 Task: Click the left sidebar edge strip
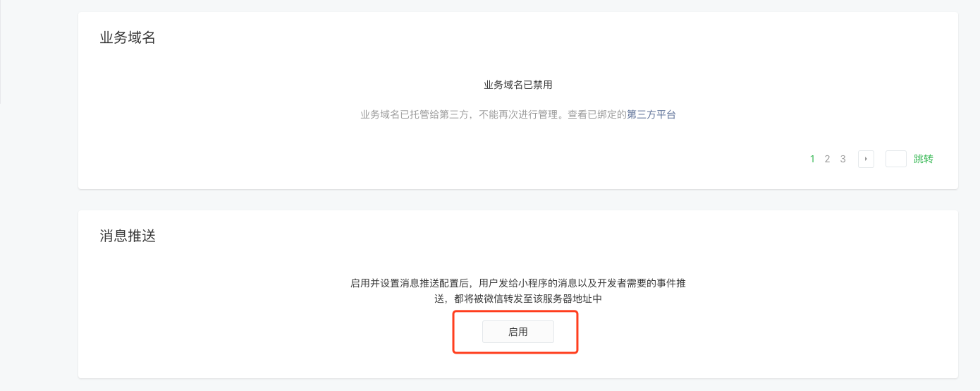tap(1, 52)
